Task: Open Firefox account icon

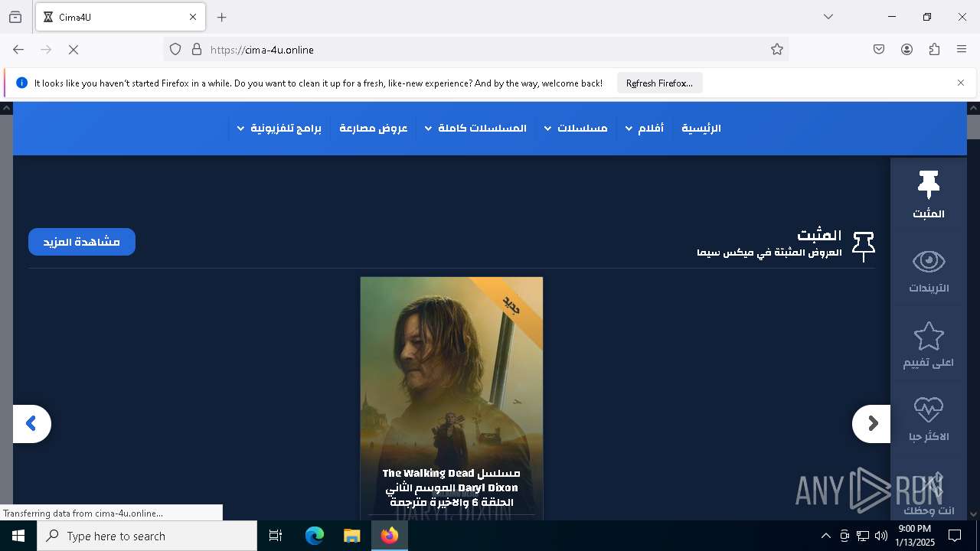Action: point(906,50)
